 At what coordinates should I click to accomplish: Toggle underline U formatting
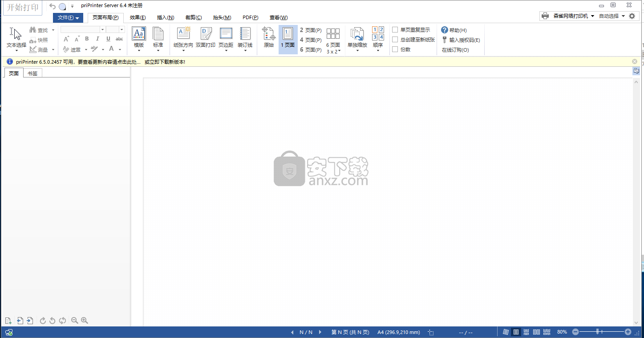[108, 39]
